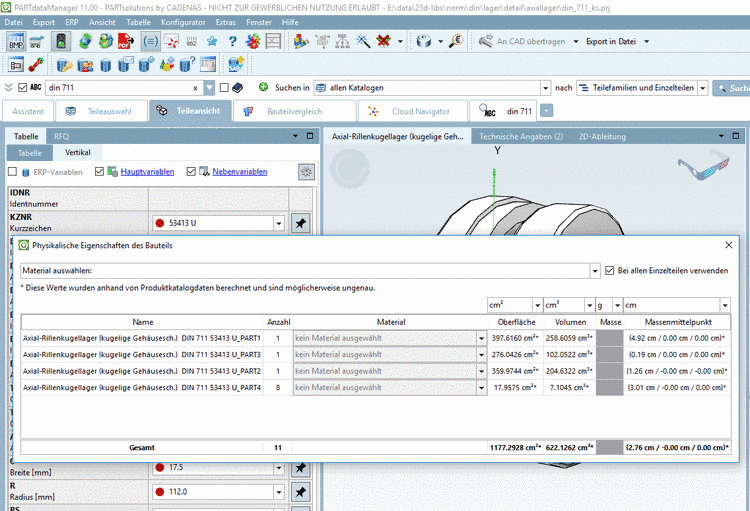Pin the KZNR Kurzzeichen row
Viewport: 750px width, 511px height.
[299, 223]
